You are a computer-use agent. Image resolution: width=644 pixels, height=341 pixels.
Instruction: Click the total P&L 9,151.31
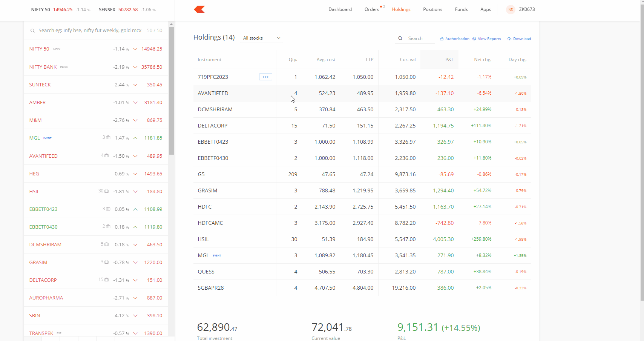pos(418,327)
